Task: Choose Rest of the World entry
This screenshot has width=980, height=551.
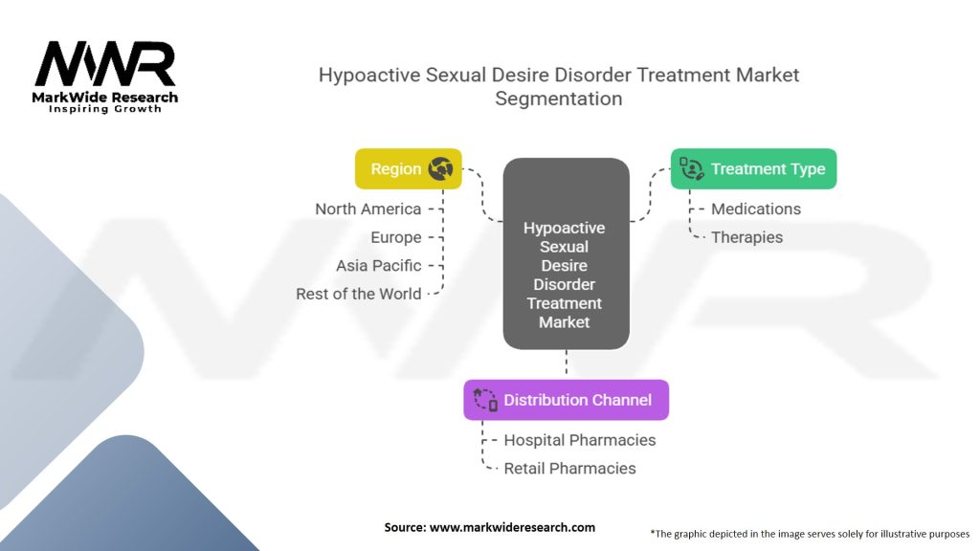Action: 358,294
